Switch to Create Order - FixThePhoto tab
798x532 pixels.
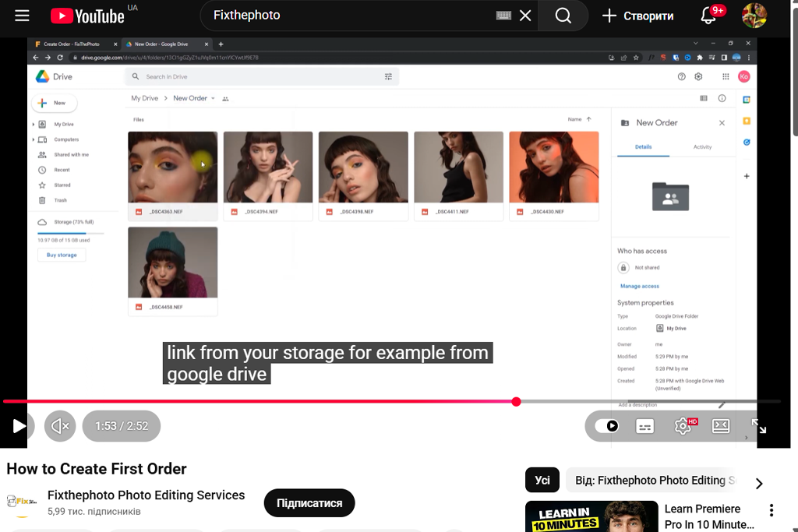pos(72,44)
